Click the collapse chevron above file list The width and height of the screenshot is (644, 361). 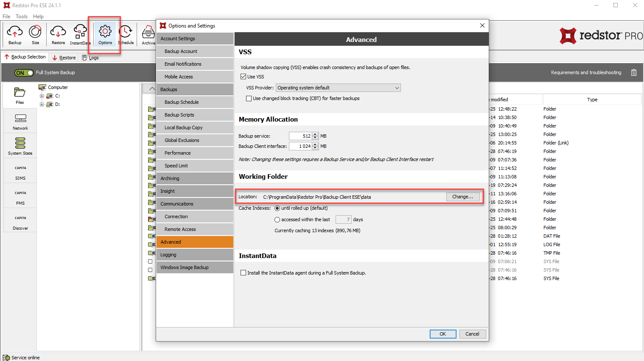[x=152, y=89]
